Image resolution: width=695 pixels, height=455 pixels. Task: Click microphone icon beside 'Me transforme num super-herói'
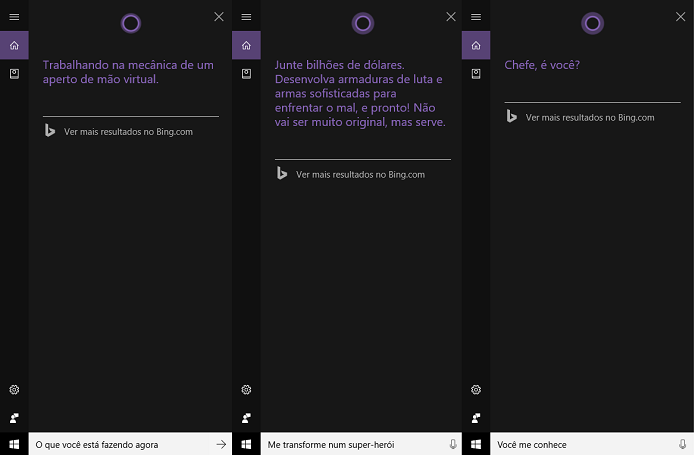click(453, 444)
